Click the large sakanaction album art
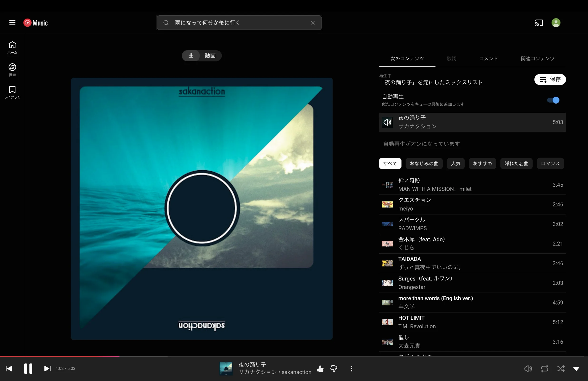The width and height of the screenshot is (588, 381). coord(202,209)
